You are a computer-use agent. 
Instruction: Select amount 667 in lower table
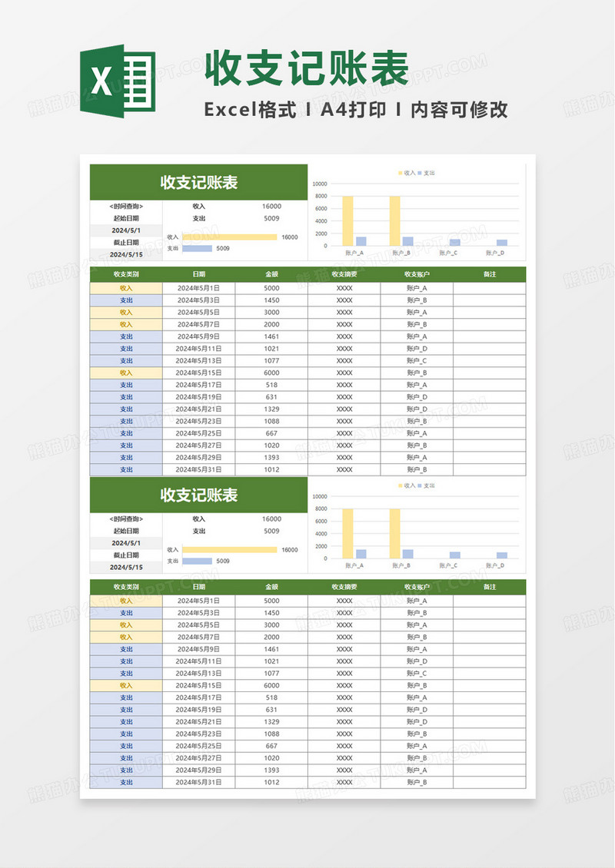[271, 746]
